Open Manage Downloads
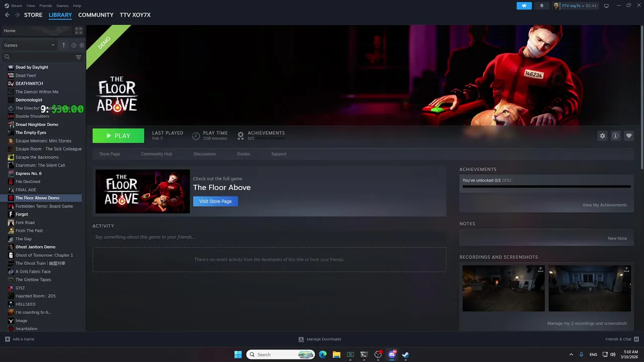Screen dimensions: 644x362 click(x=320, y=339)
